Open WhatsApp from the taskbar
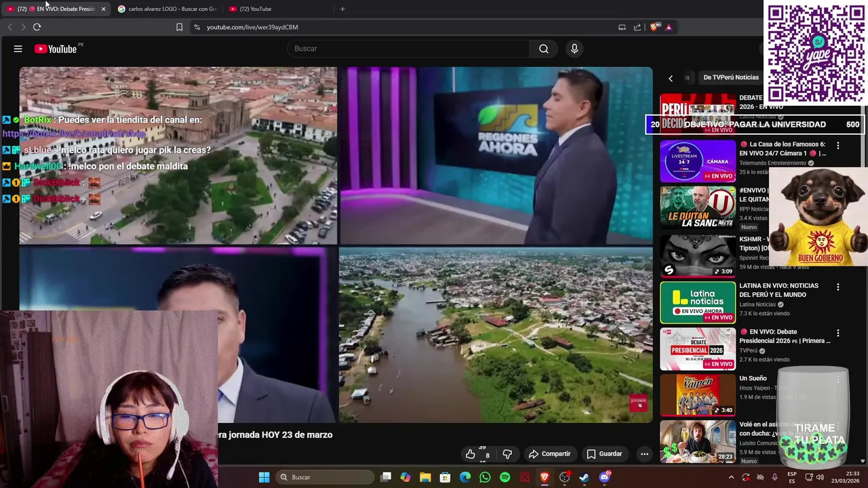 point(485,477)
